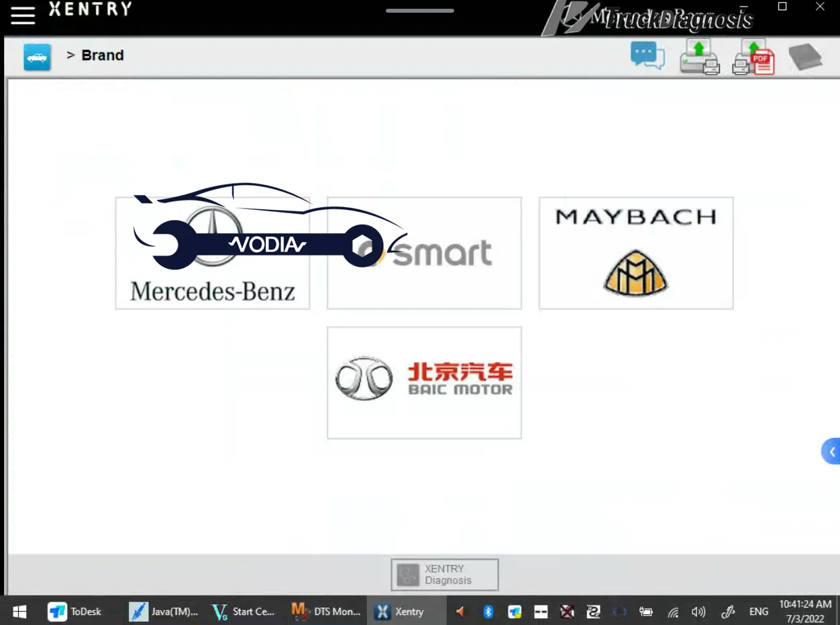Open the system volume tray icon
The width and height of the screenshot is (840, 625).
[x=698, y=612]
